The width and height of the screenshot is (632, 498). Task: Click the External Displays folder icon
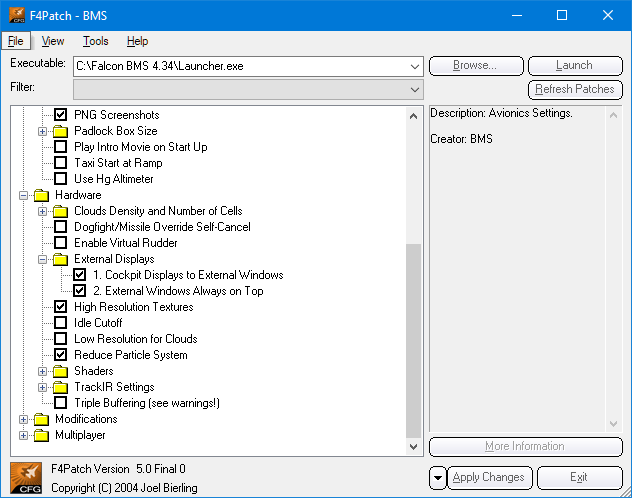(x=60, y=259)
